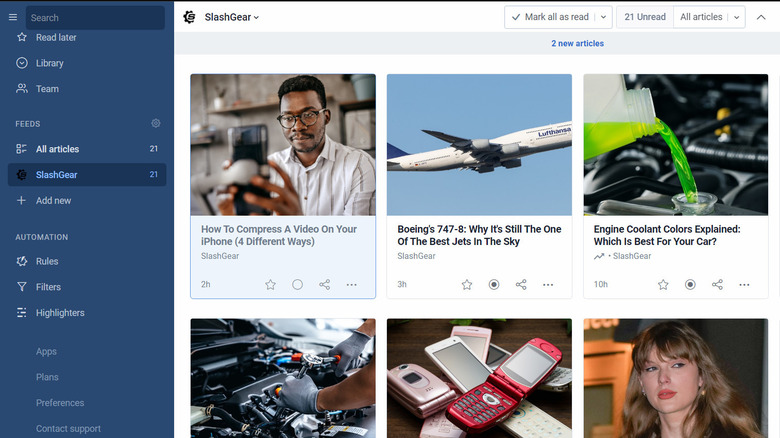The height and width of the screenshot is (438, 780).
Task: Open the hamburger menu icon
Action: click(13, 17)
